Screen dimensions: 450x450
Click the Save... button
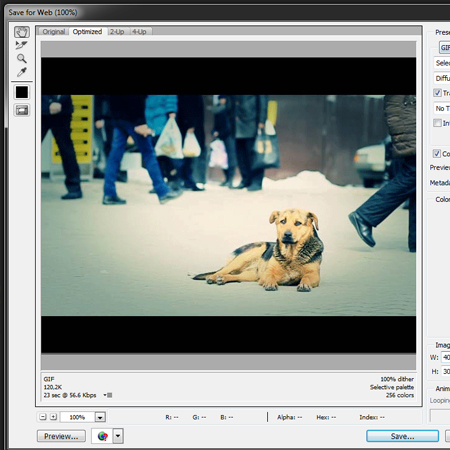click(402, 436)
